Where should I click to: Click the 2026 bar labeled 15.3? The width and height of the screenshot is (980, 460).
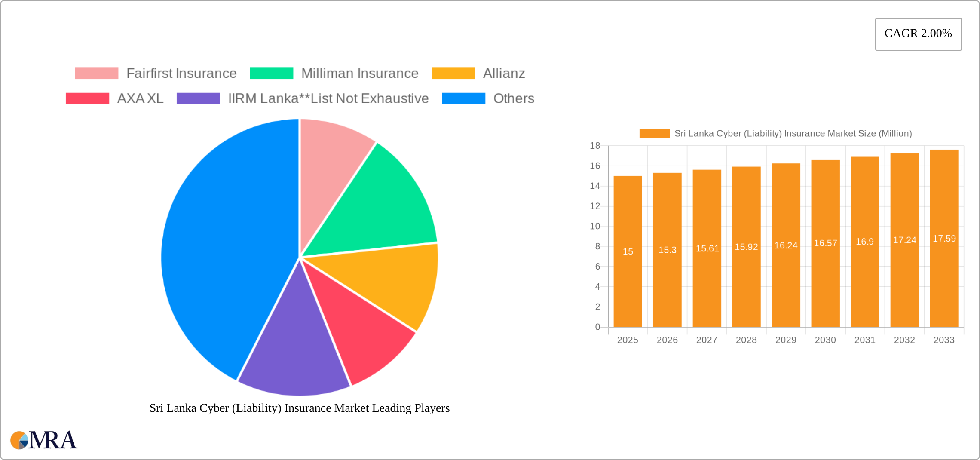[667, 250]
